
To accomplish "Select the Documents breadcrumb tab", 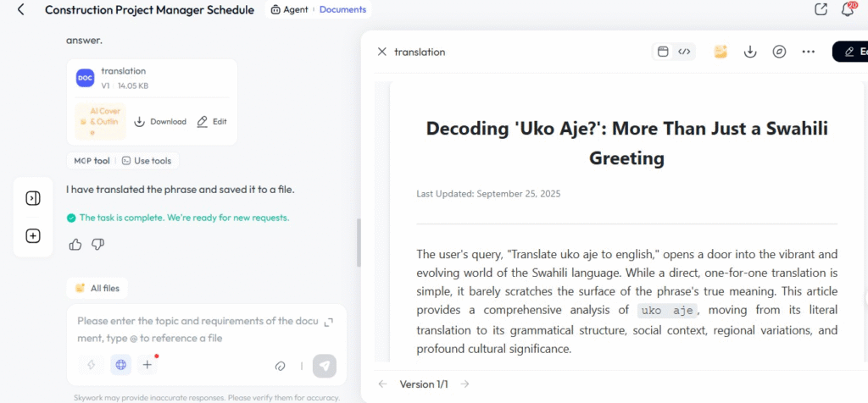I will coord(342,10).
